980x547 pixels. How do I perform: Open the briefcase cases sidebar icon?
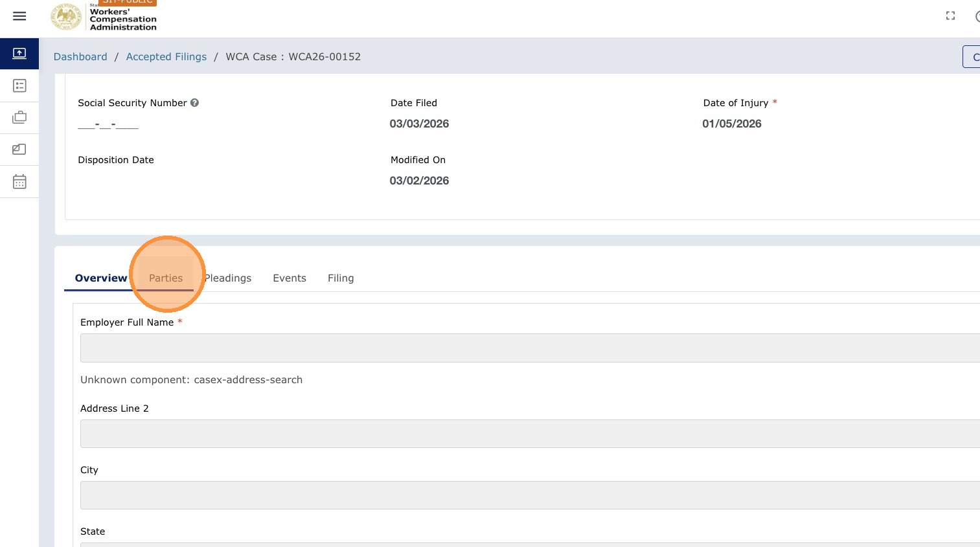click(19, 117)
